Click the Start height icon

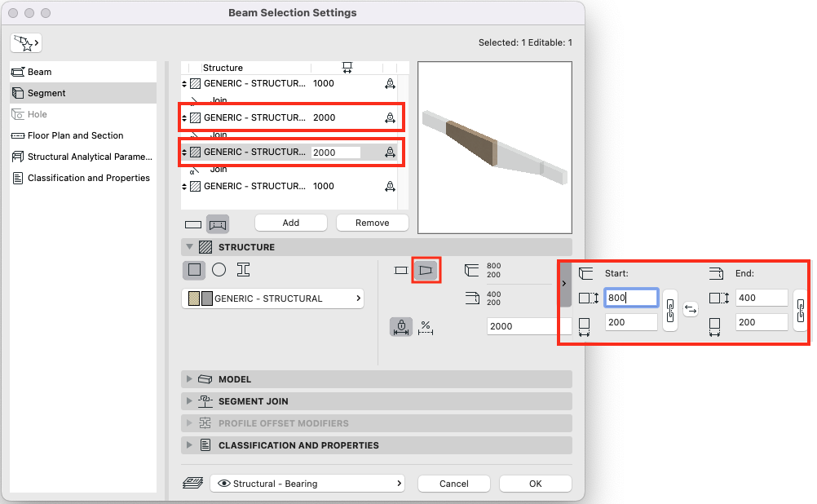click(589, 298)
